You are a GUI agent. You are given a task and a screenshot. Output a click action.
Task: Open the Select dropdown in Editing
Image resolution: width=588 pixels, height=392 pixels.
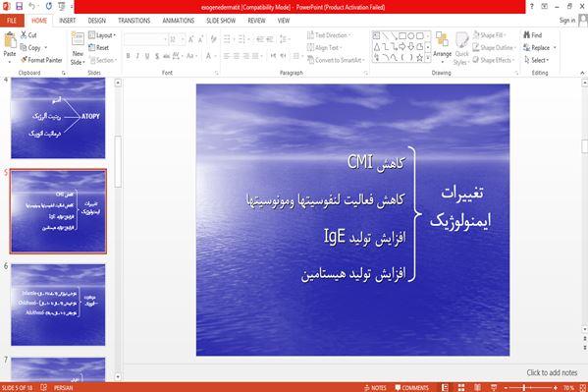click(x=537, y=60)
